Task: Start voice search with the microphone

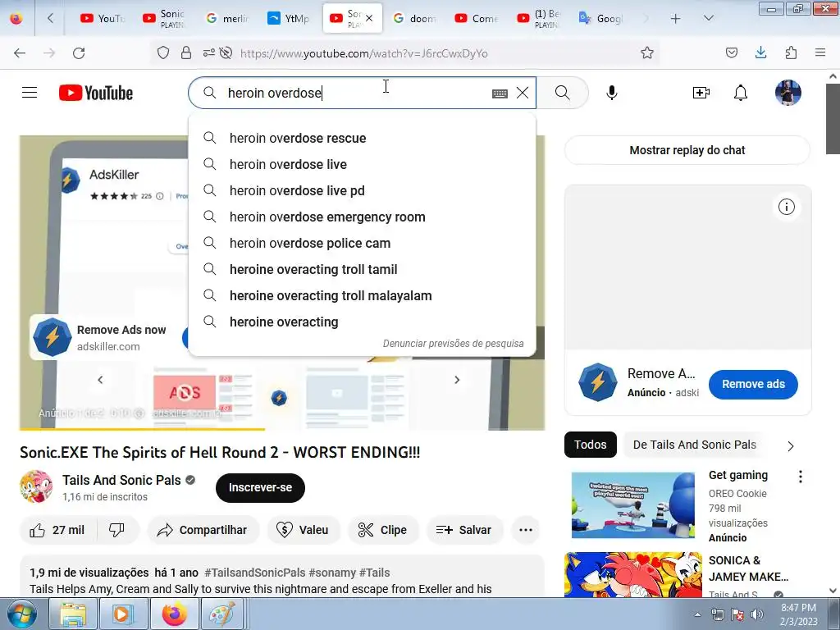Action: pyautogui.click(x=612, y=93)
